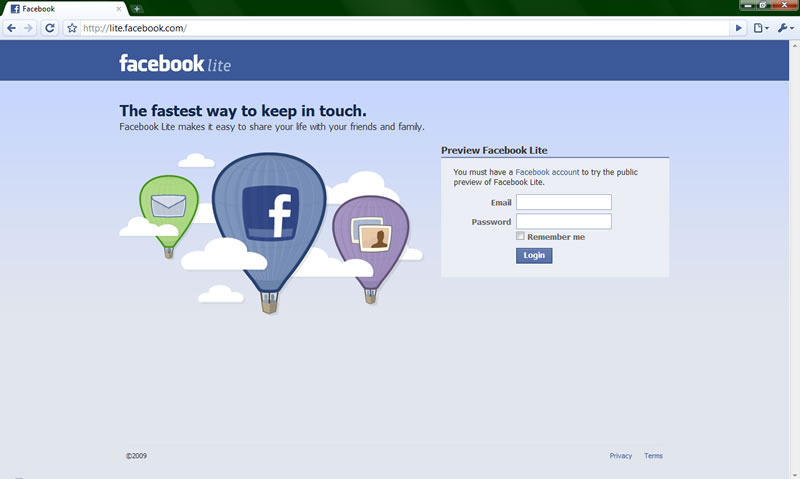Image resolution: width=800 pixels, height=479 pixels.
Task: Focus the Email input field
Action: [x=564, y=202]
